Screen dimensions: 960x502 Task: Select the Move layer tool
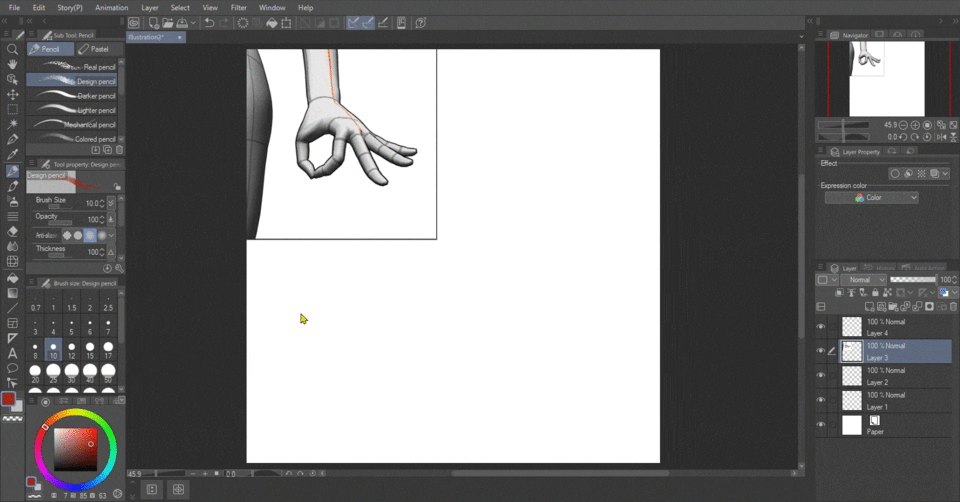pos(12,94)
